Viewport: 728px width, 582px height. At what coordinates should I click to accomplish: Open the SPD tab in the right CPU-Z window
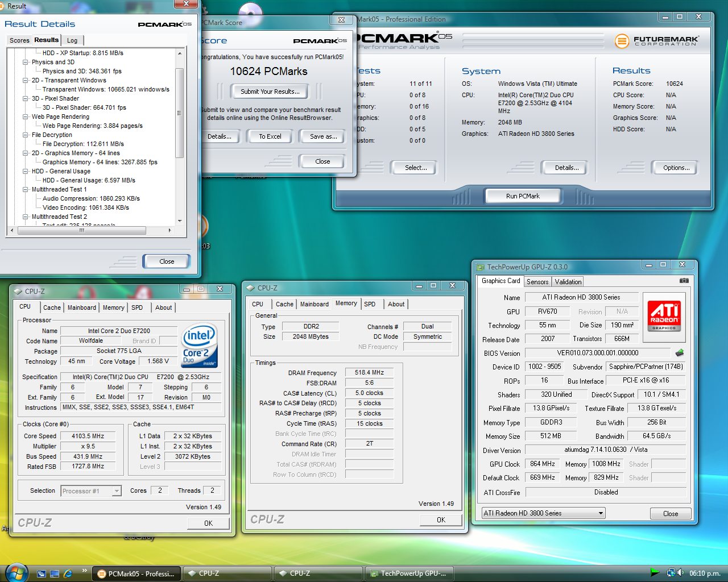(x=370, y=304)
